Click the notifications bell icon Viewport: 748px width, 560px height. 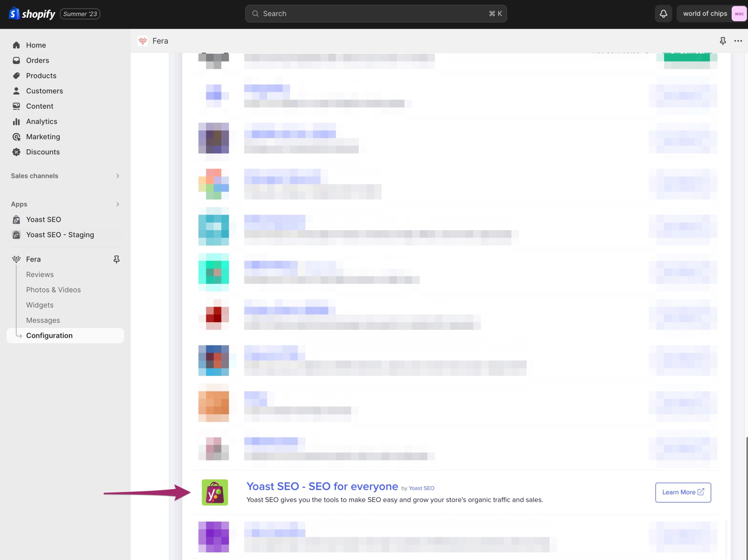coord(663,13)
